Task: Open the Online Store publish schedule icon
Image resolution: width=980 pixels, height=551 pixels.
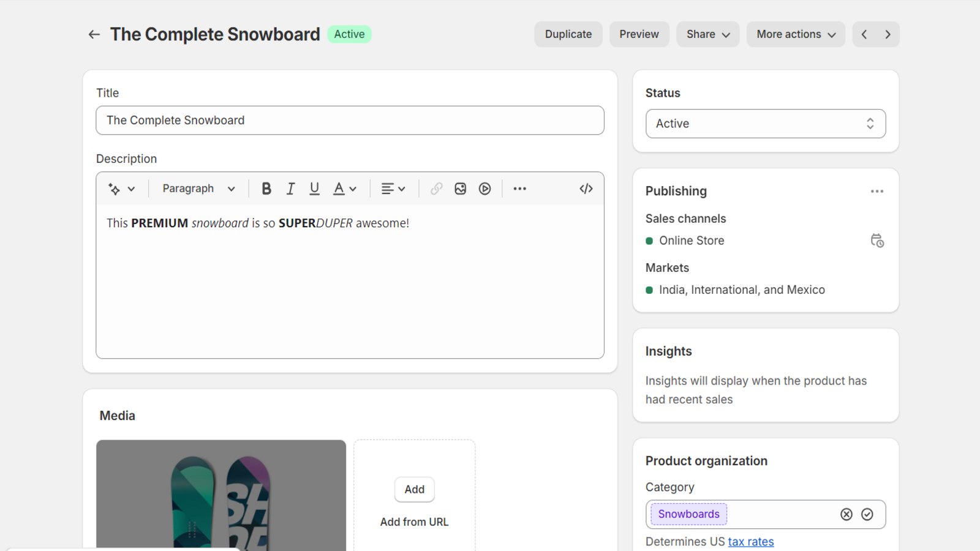Action: 877,241
